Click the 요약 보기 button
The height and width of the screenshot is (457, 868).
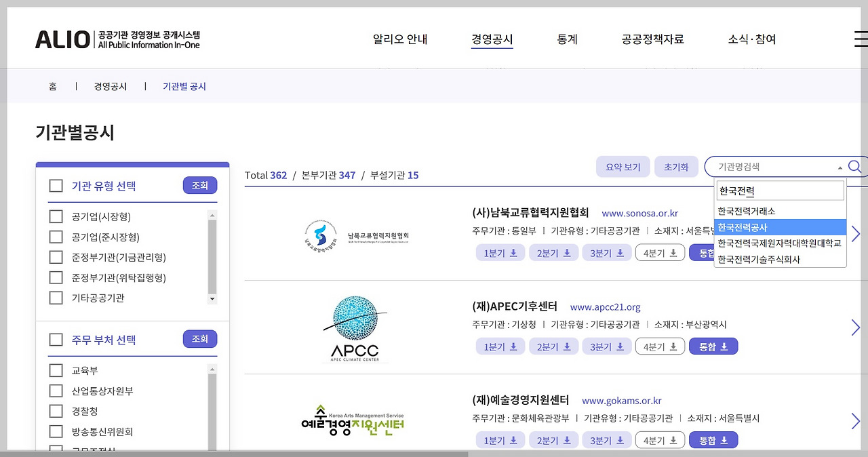point(622,166)
